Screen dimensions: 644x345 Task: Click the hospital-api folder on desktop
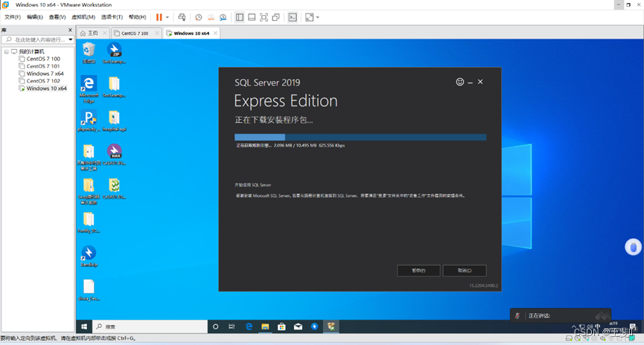click(114, 120)
